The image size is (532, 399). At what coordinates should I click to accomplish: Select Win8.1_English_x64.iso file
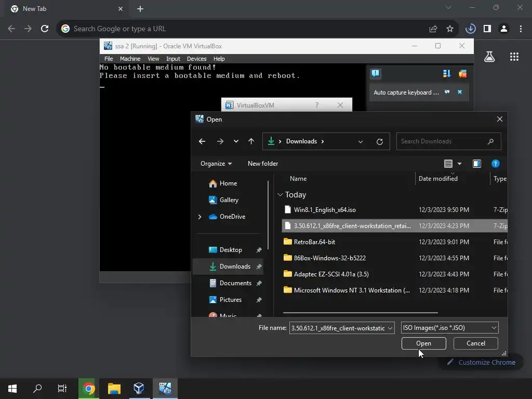coord(395,210)
